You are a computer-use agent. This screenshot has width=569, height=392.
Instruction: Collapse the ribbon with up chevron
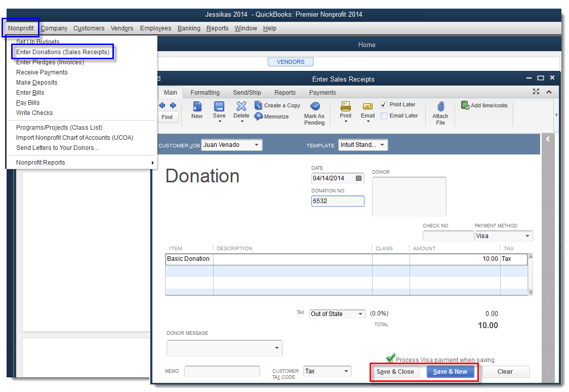coord(549,92)
